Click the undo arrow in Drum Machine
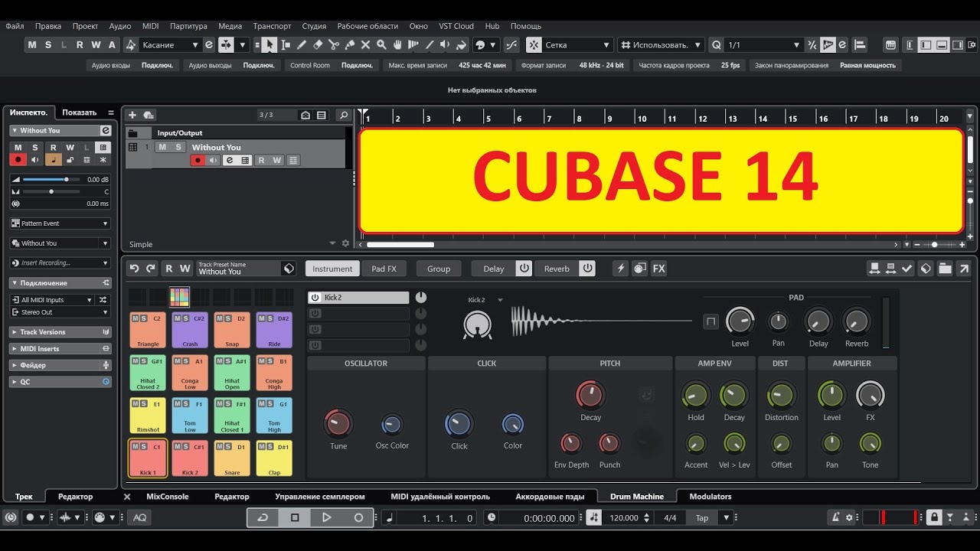The width and height of the screenshot is (980, 551). click(134, 269)
